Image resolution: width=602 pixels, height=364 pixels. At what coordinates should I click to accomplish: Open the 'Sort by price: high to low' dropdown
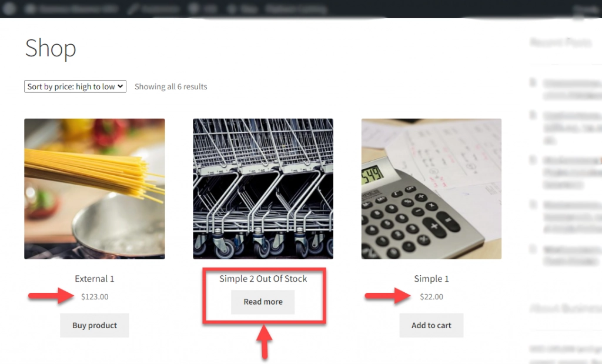tap(75, 86)
